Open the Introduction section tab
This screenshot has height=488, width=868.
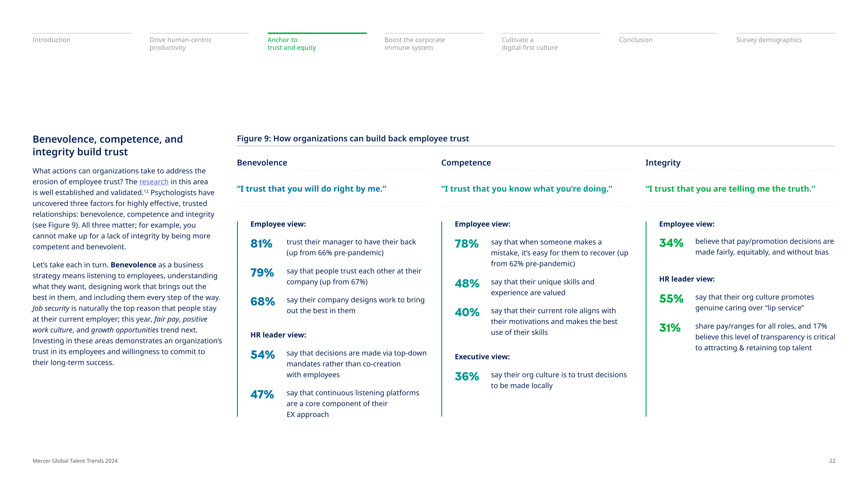pos(52,40)
